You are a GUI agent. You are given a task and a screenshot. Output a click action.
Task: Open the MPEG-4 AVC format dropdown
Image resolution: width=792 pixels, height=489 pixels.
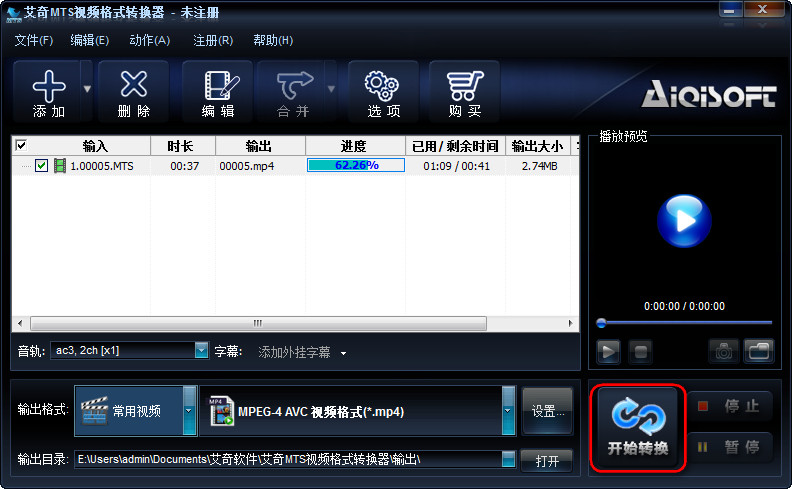[508, 411]
